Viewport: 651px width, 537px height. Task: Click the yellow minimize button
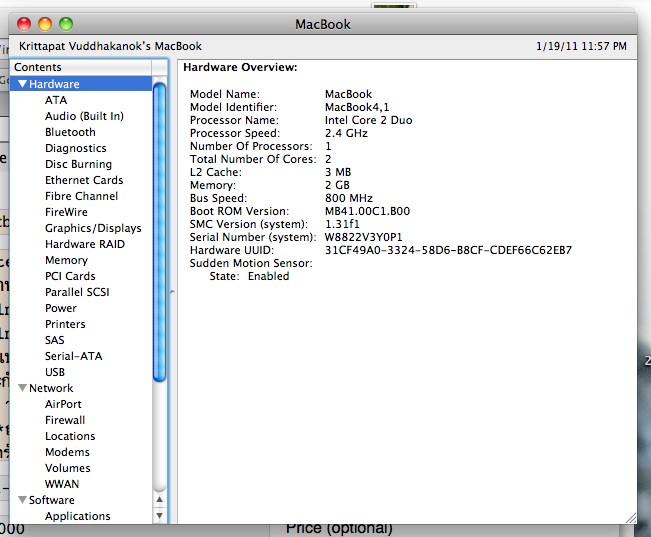coord(45,24)
